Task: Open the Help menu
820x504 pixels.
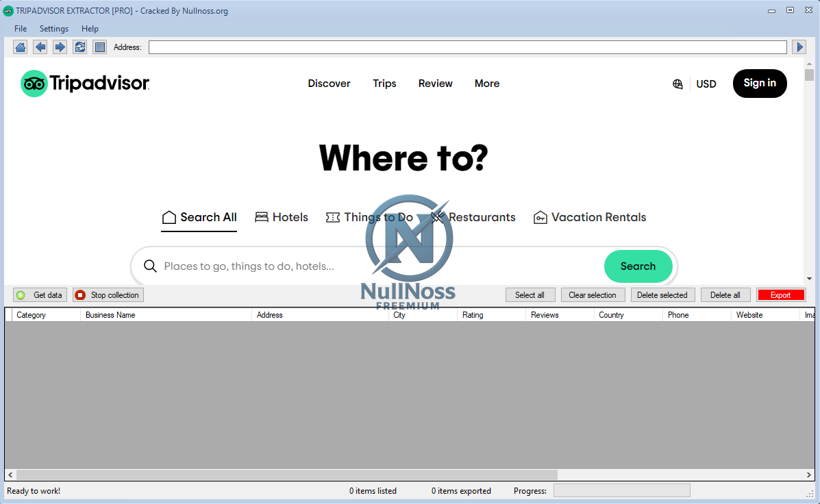Action: click(90, 29)
